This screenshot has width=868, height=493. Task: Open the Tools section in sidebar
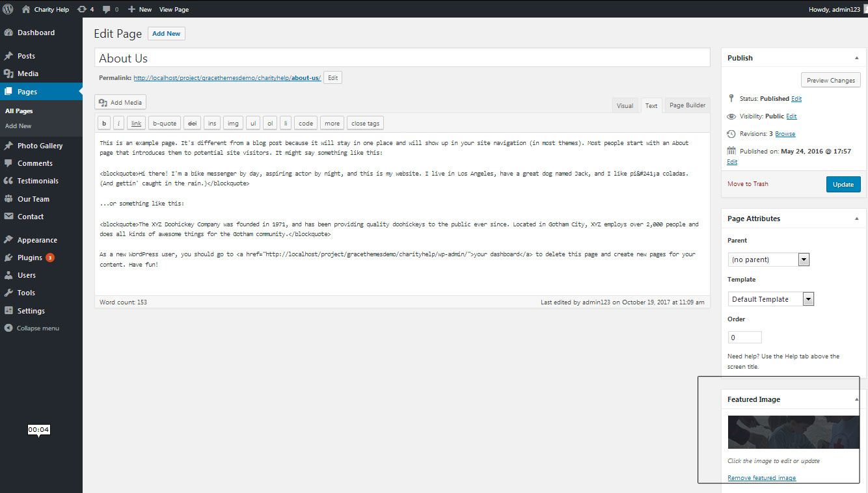(26, 293)
